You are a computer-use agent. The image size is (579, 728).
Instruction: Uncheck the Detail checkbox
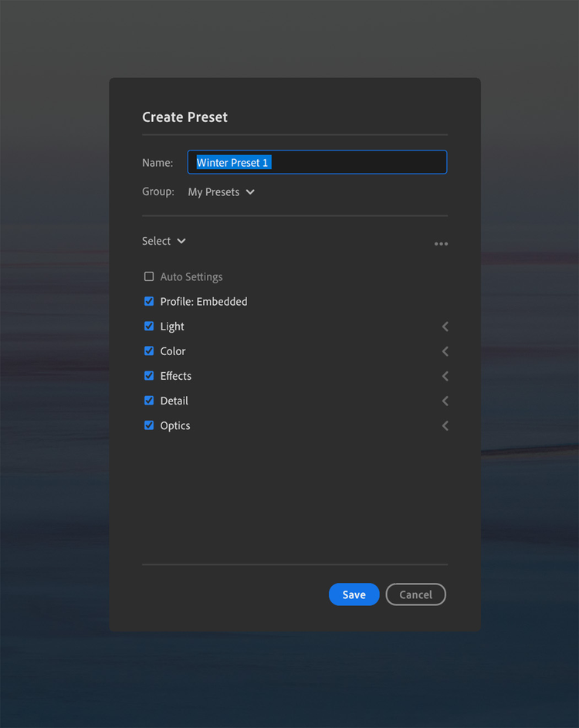pyautogui.click(x=148, y=400)
